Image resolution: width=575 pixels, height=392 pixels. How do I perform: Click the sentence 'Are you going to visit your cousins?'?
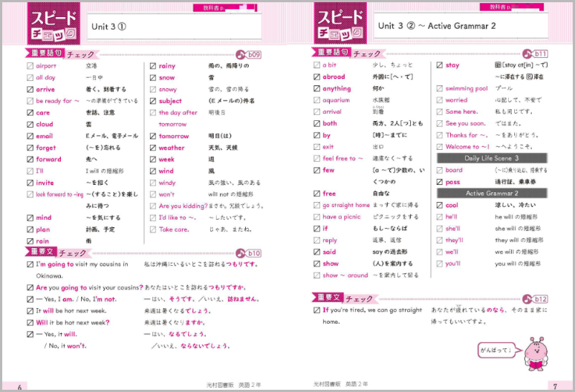pos(89,287)
